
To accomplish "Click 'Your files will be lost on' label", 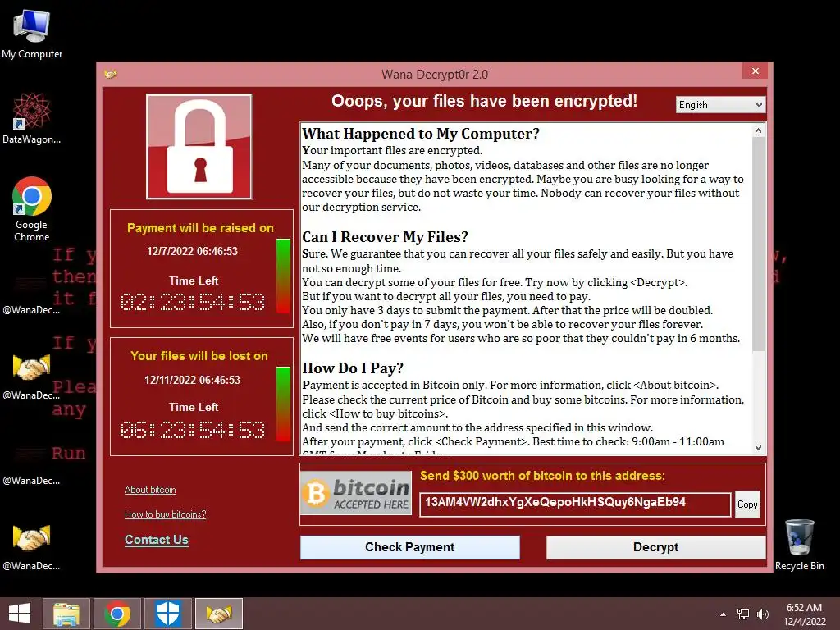I will tap(199, 356).
